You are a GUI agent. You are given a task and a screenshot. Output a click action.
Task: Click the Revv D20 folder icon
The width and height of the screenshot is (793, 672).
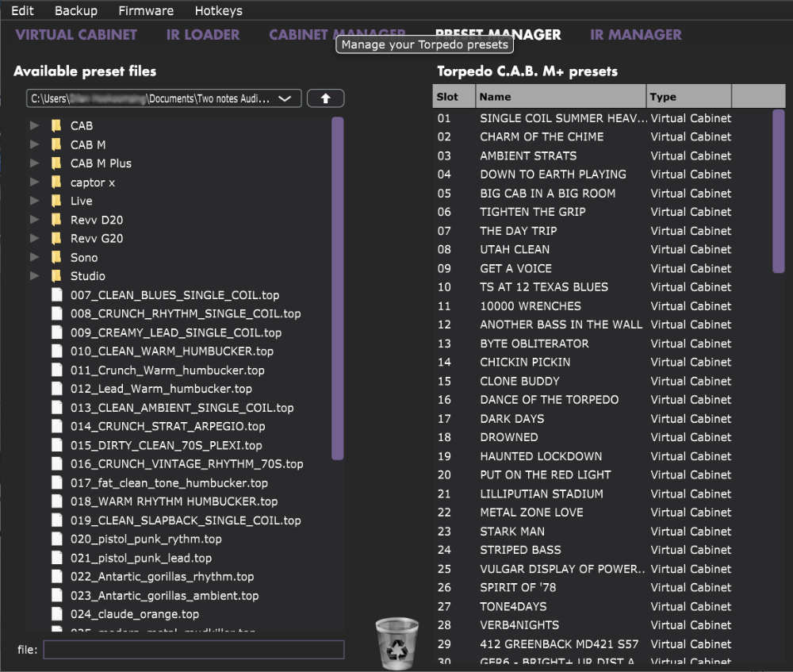click(x=56, y=220)
